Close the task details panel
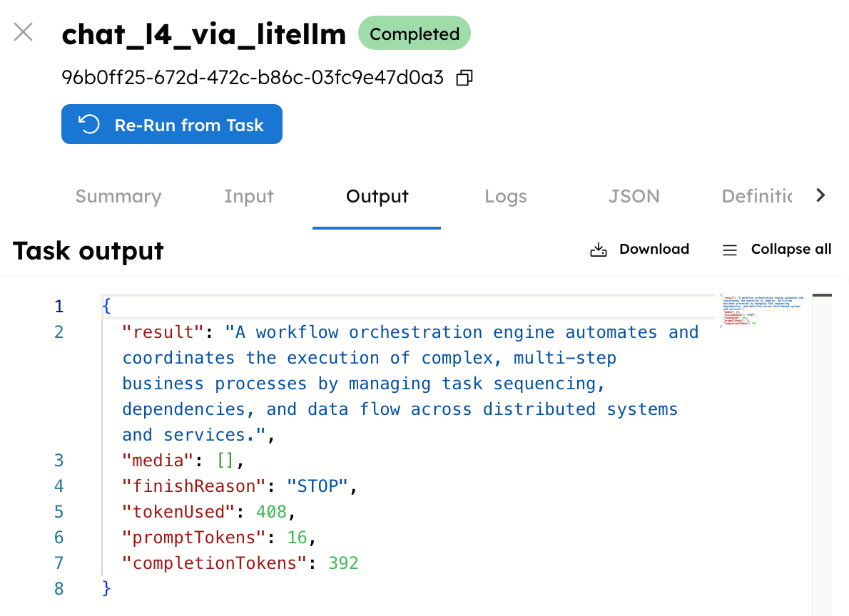 (x=24, y=32)
